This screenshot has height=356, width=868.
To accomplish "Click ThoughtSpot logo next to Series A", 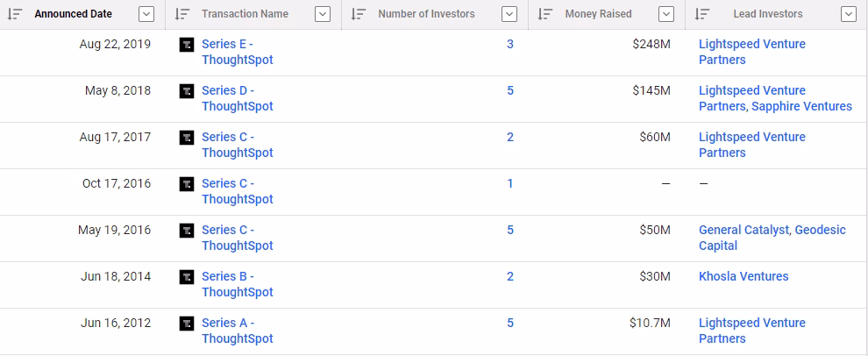I will tap(187, 324).
